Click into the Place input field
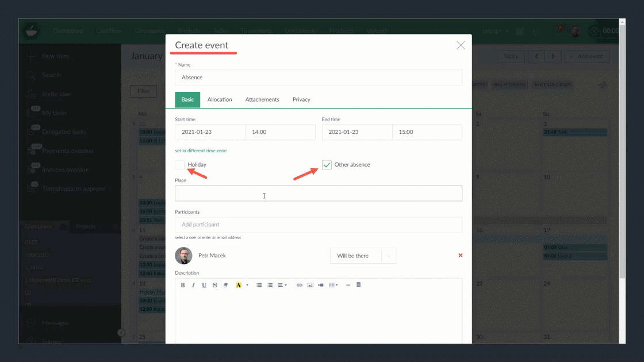 click(318, 194)
